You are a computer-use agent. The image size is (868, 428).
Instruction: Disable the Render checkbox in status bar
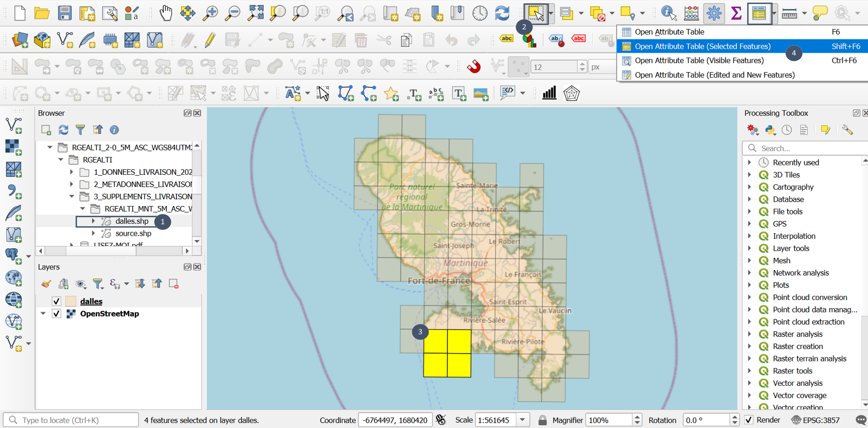coord(749,420)
